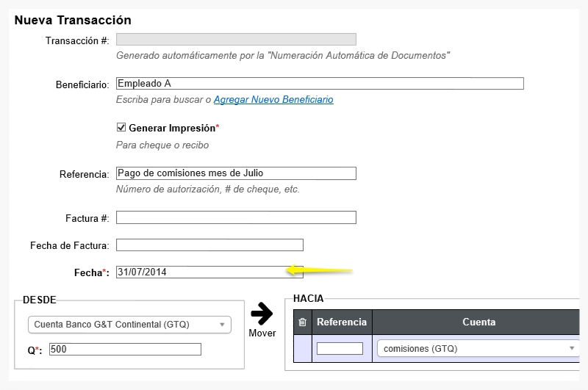588x390 pixels.
Task: Click the Q amount field showing 500
Action: tap(125, 349)
